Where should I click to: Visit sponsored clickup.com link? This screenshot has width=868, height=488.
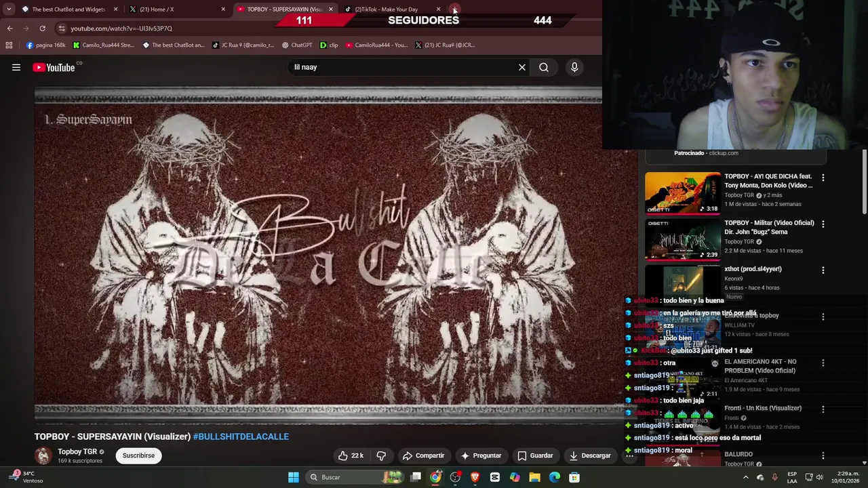[724, 153]
